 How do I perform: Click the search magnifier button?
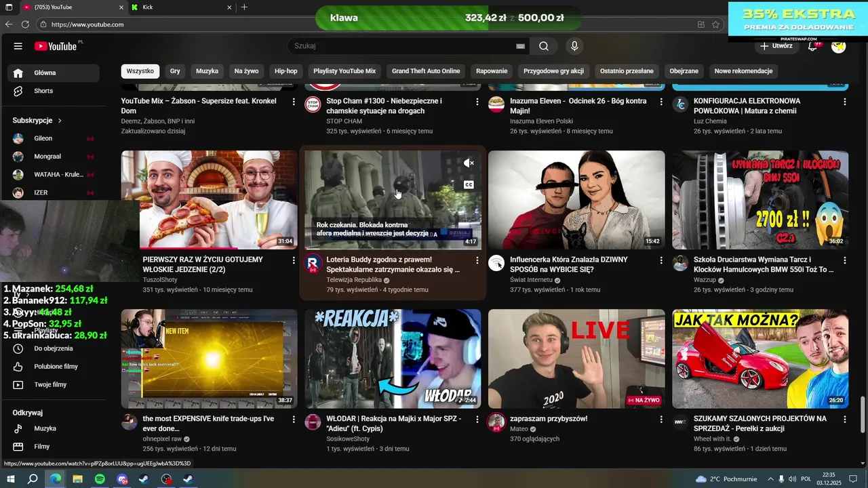pos(544,46)
